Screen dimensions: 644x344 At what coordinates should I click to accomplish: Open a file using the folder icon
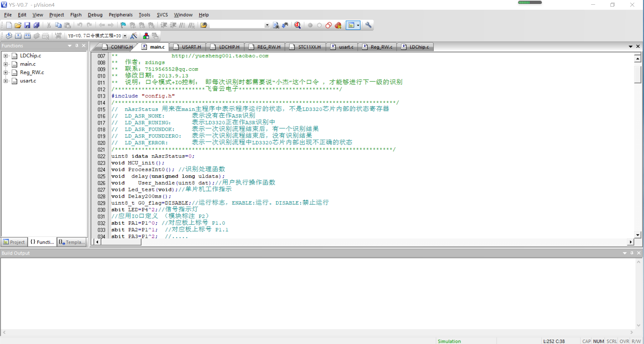pos(18,25)
